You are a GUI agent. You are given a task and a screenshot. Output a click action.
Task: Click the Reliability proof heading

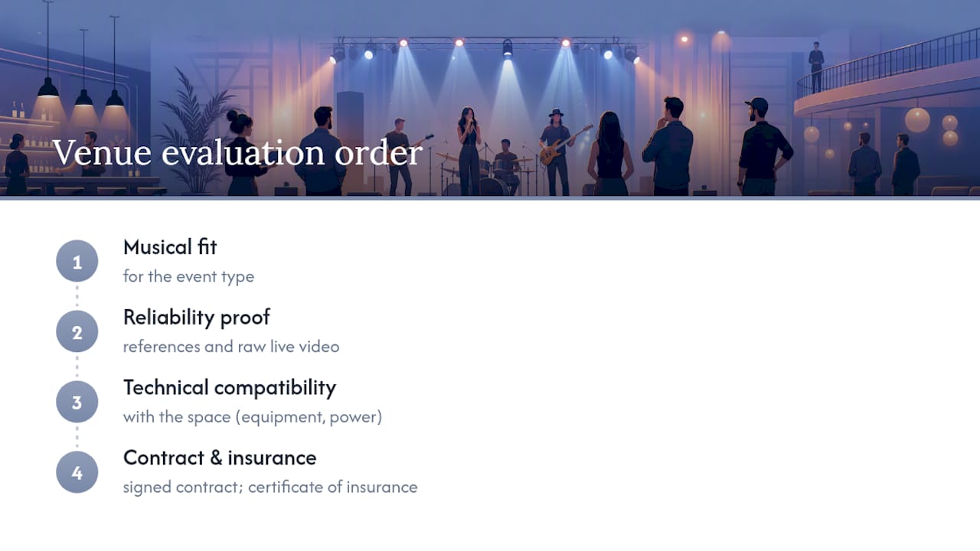point(197,318)
